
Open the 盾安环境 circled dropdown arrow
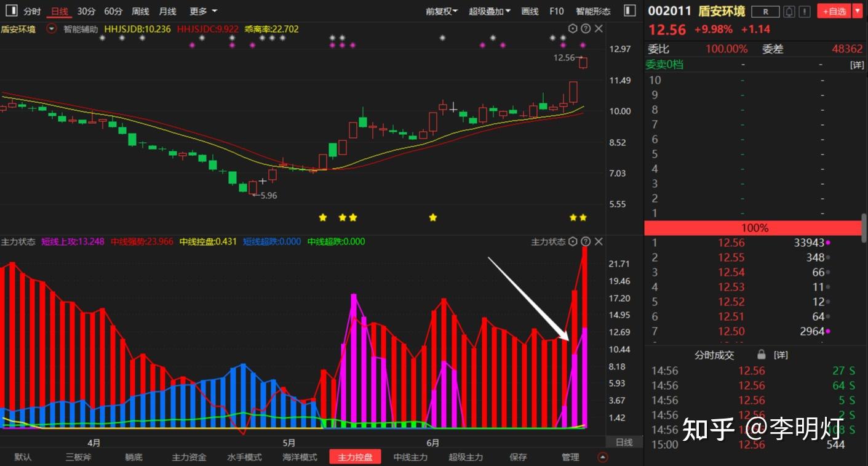coord(52,29)
